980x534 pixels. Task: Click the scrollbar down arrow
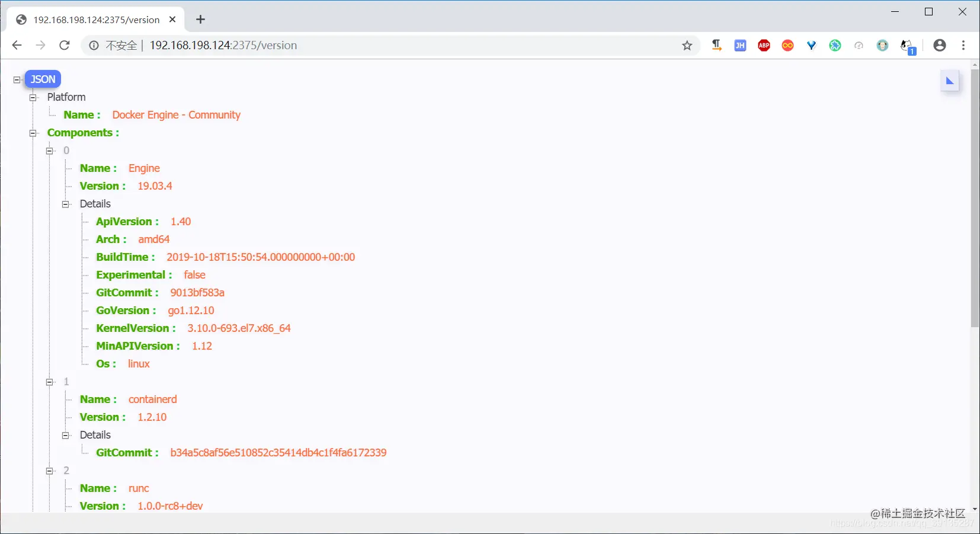975,509
